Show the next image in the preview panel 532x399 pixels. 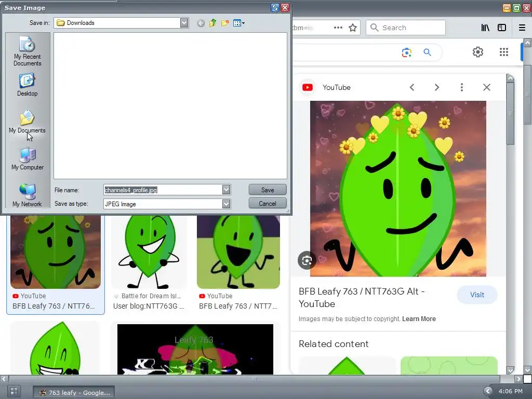pos(436,87)
